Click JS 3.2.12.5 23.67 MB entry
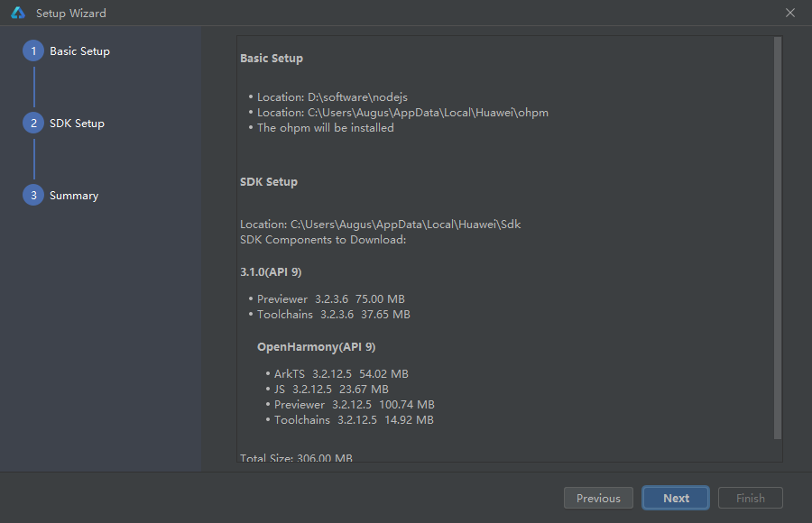Viewport: 812px width, 523px height. click(331, 389)
